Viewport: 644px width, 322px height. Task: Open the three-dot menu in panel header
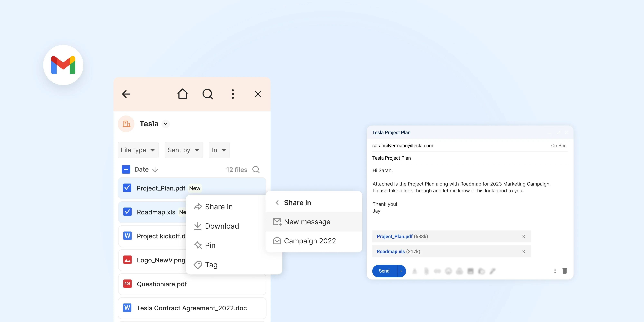(233, 94)
